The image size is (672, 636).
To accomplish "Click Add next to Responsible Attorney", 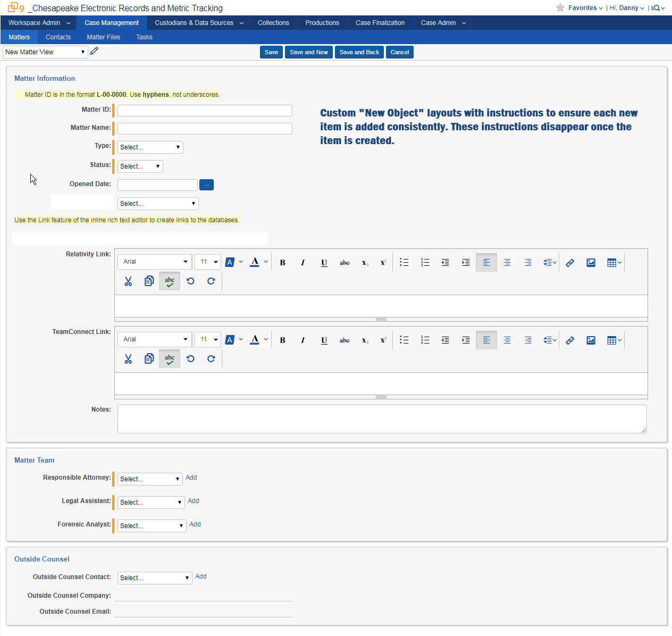I will 191,478.
